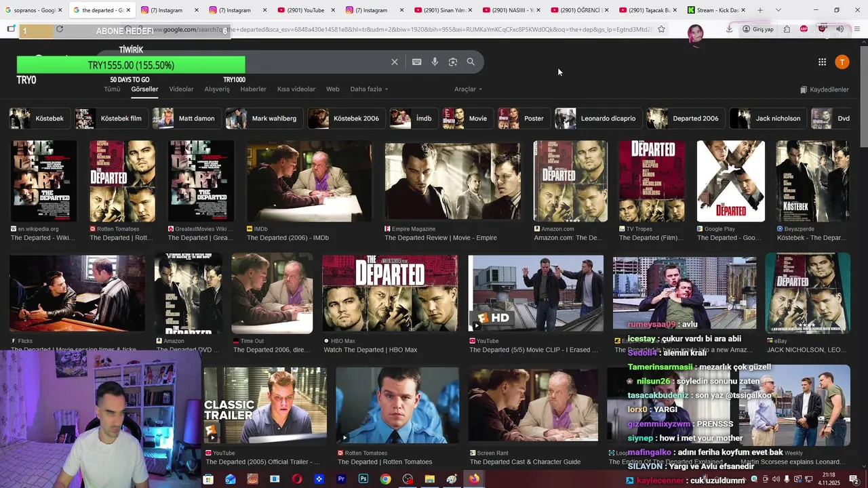
Task: Expand the 'Araçlar' tools dropdown
Action: click(x=468, y=89)
